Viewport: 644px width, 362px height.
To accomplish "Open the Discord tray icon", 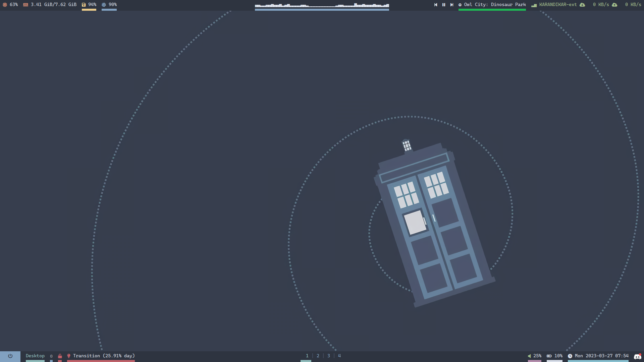I will coord(638,356).
